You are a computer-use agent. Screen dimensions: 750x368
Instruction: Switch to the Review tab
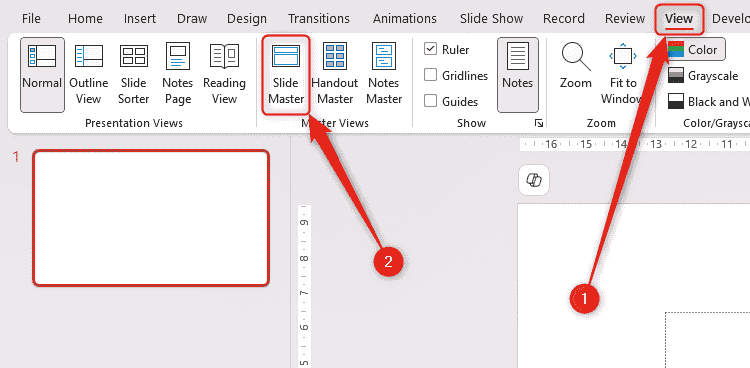coord(625,19)
